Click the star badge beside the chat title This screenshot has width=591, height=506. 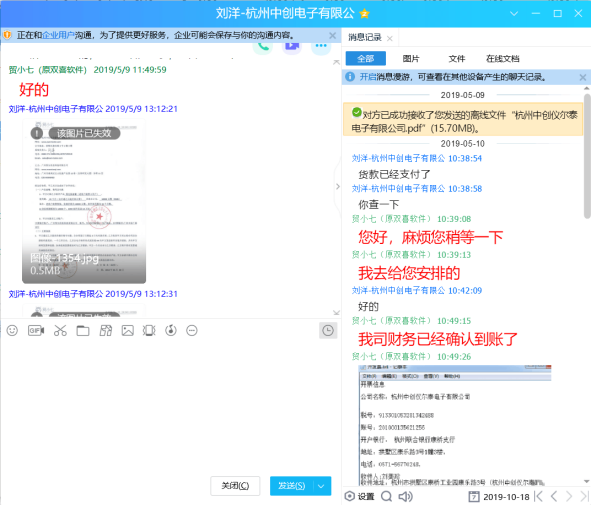364,14
